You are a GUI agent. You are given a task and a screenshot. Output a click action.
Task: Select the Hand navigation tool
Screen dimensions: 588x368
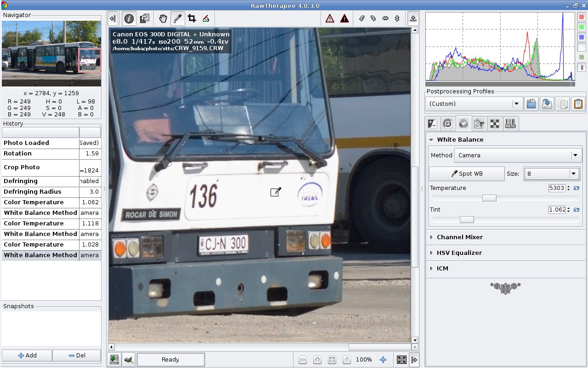(163, 19)
